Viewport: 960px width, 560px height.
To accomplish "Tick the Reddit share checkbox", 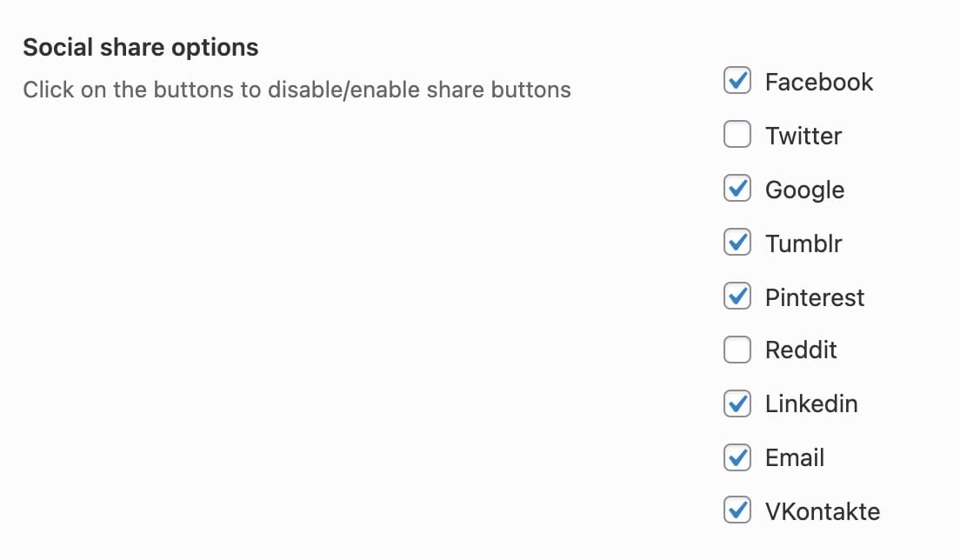I will tap(737, 350).
